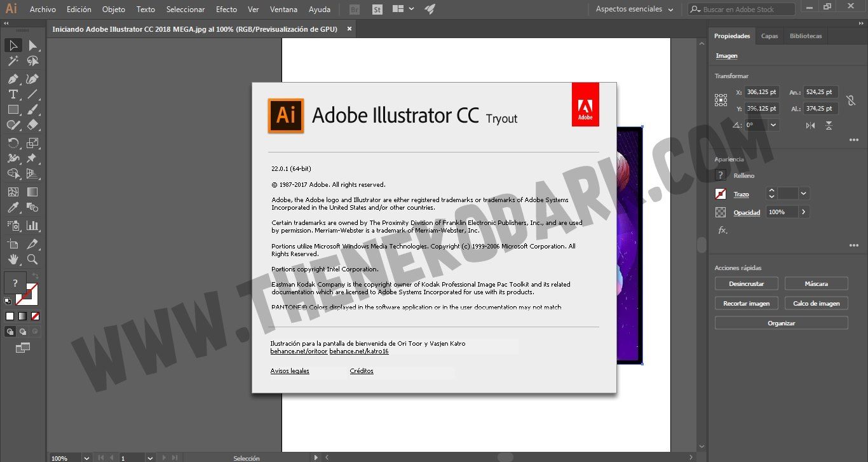The image size is (868, 462).
Task: Select the Selection (black arrow) tool
Action: [13, 45]
